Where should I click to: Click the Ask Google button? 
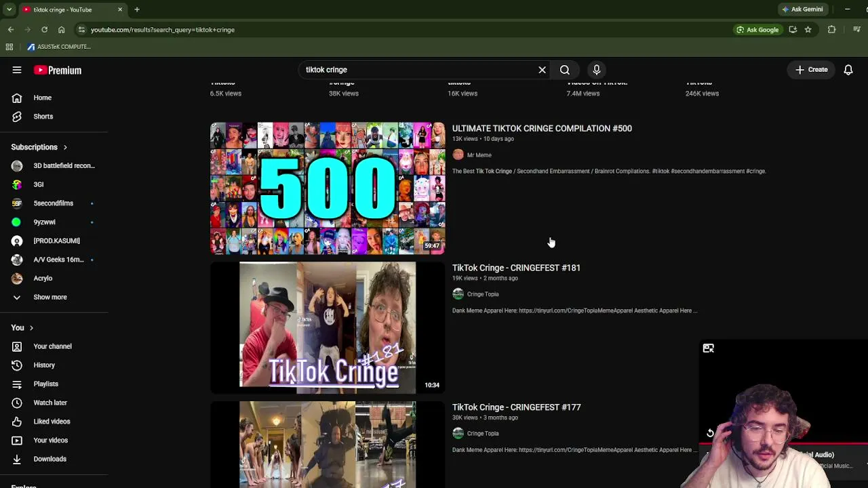(x=757, y=30)
